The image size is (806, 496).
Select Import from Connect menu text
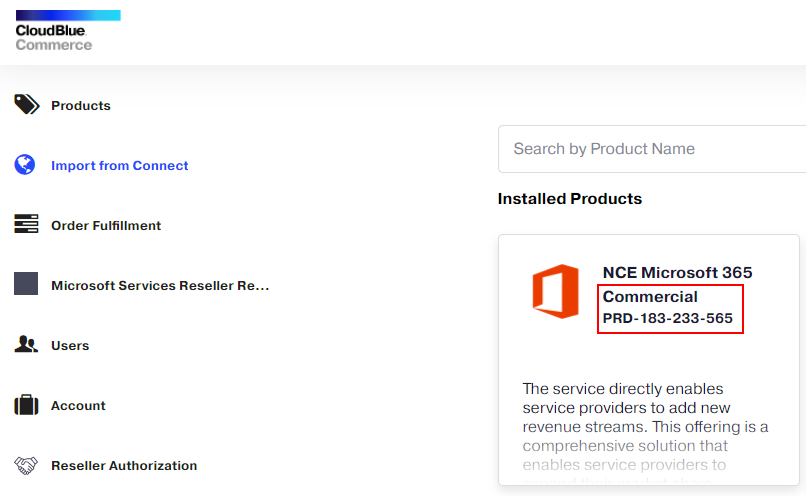[x=120, y=166]
